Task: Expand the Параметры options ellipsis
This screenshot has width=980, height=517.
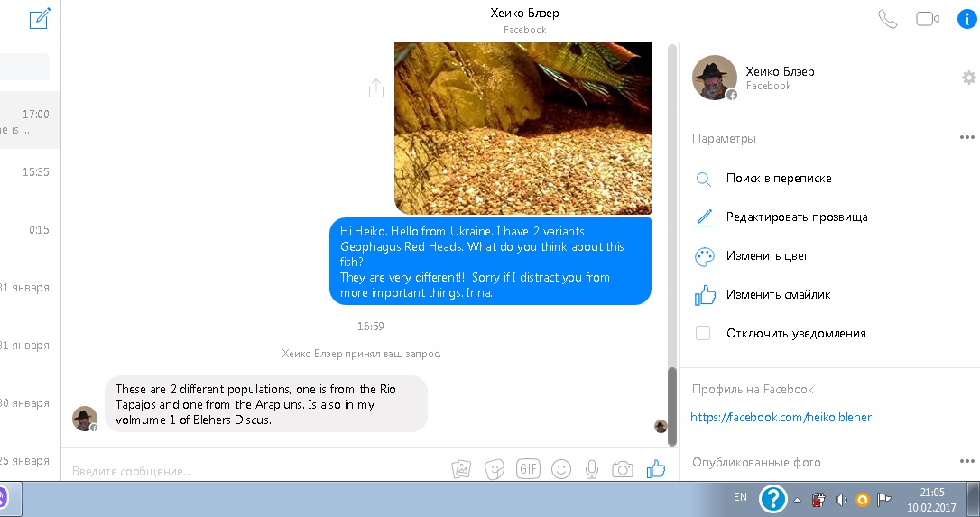Action: tap(967, 138)
